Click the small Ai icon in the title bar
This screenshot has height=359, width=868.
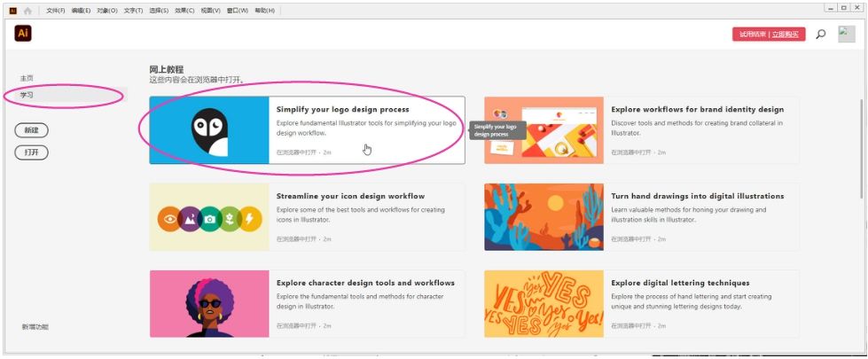pyautogui.click(x=13, y=11)
